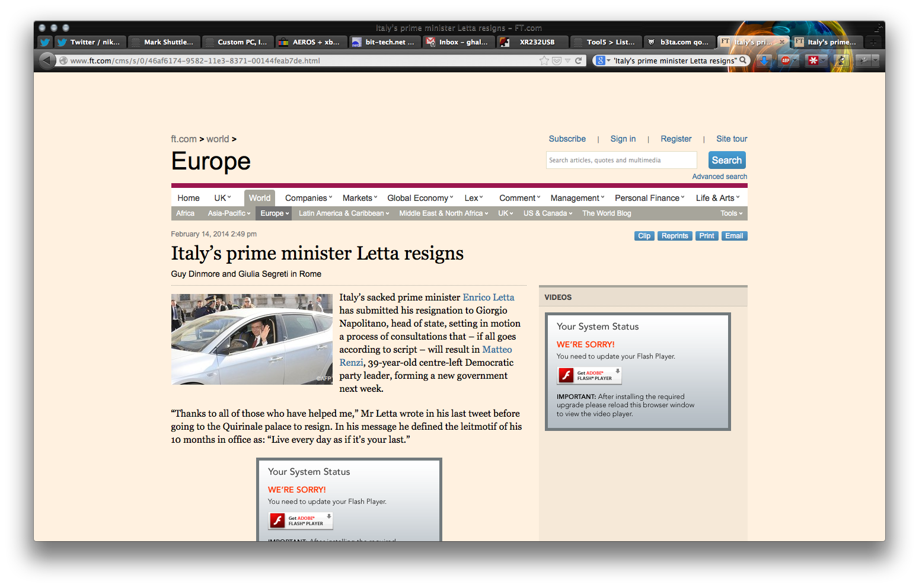Switch to the Twitter browser tab
This screenshot has width=919, height=588.
tap(89, 42)
